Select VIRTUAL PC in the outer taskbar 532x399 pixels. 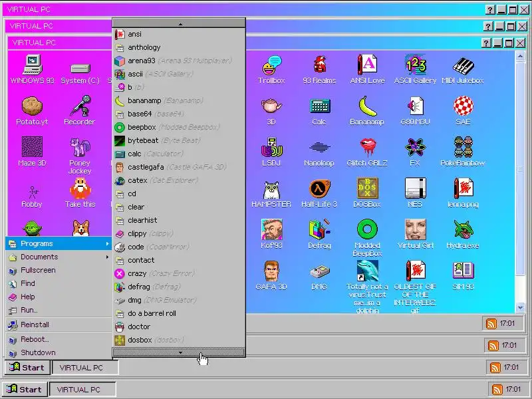point(82,390)
